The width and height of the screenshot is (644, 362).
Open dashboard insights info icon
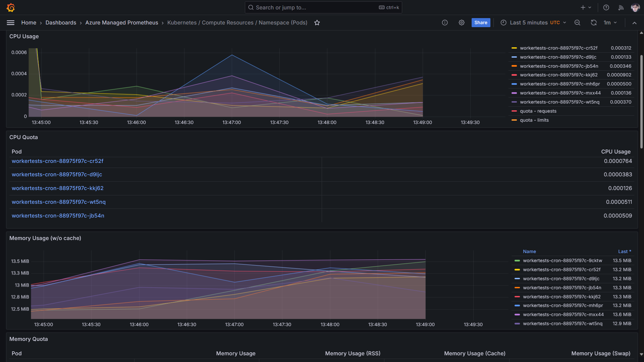pos(445,23)
